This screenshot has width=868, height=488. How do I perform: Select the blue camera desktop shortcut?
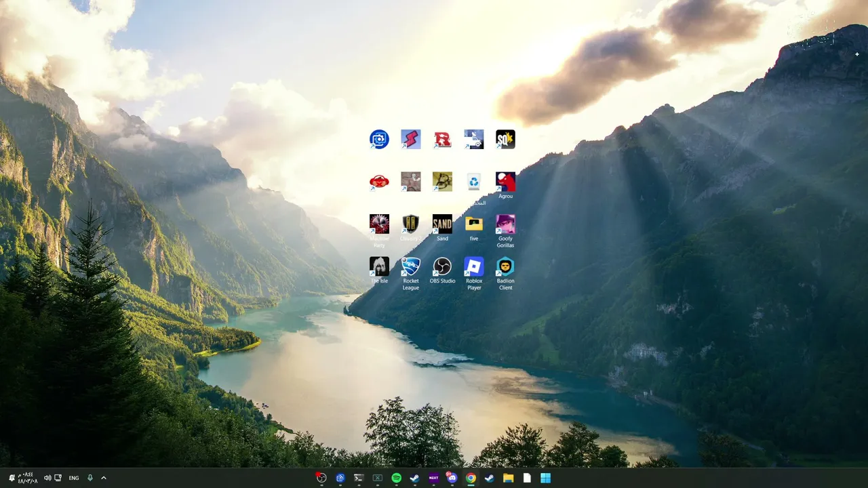pos(379,139)
